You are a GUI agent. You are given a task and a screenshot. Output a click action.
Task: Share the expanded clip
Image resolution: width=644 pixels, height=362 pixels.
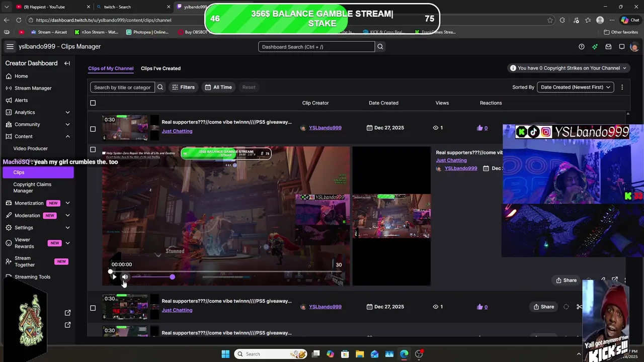[566, 280]
